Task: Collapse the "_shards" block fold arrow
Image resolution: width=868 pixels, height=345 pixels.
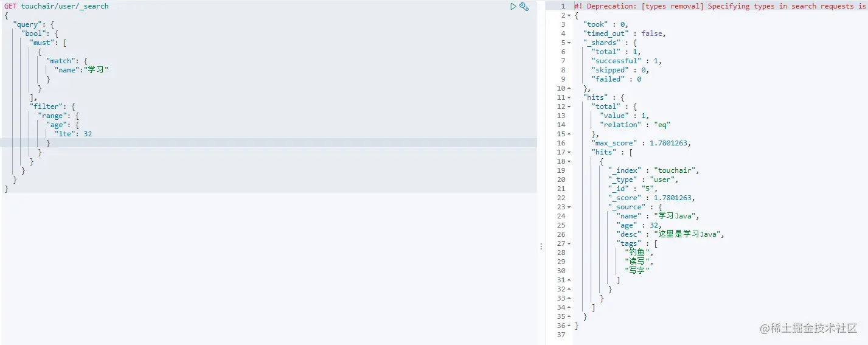Action: click(569, 43)
